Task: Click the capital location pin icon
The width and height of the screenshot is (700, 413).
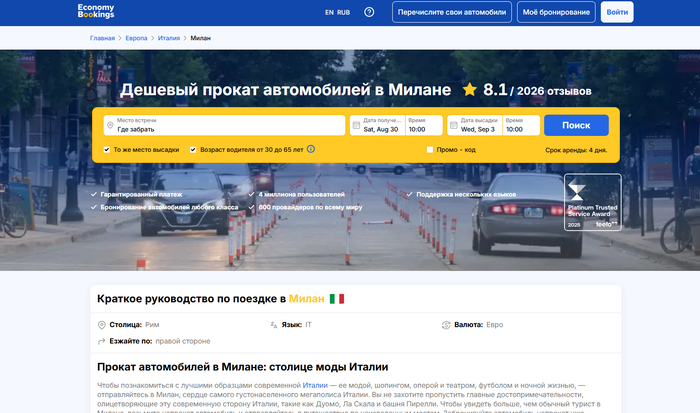Action: [x=101, y=325]
